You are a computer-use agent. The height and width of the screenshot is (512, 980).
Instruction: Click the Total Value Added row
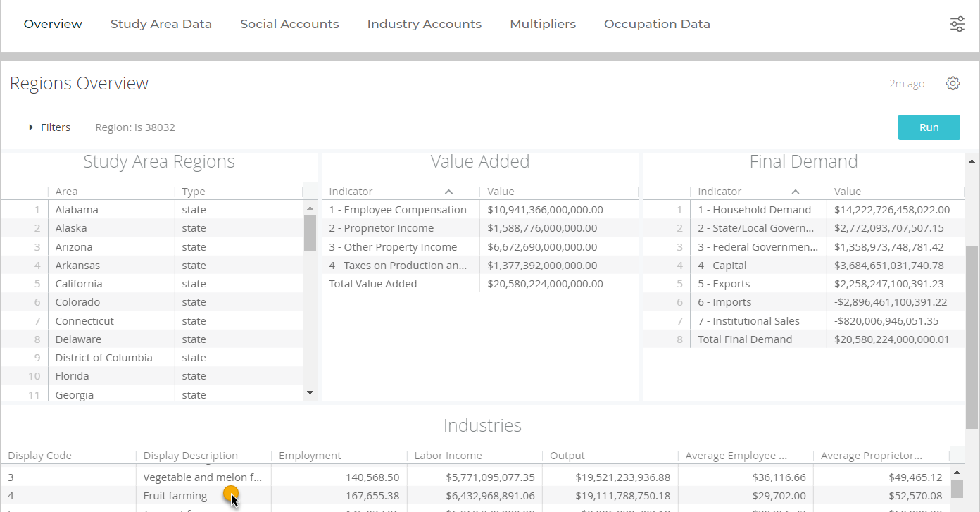pyautogui.click(x=480, y=284)
